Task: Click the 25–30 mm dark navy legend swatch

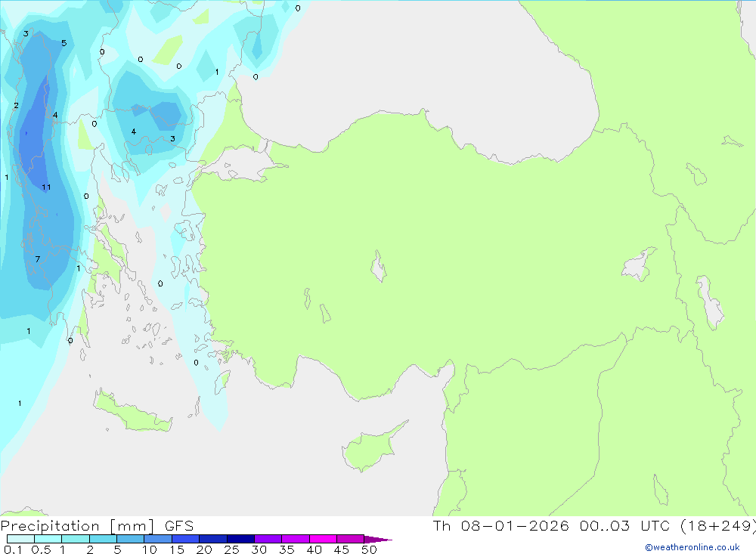Action: click(240, 539)
